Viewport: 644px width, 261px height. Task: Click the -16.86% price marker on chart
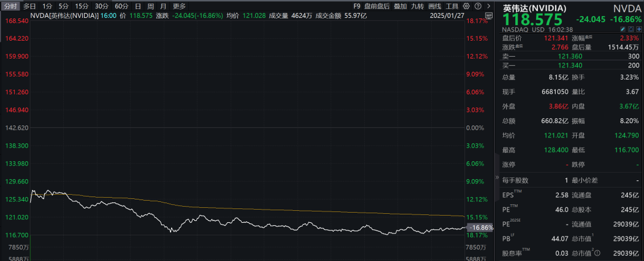pos(481,228)
